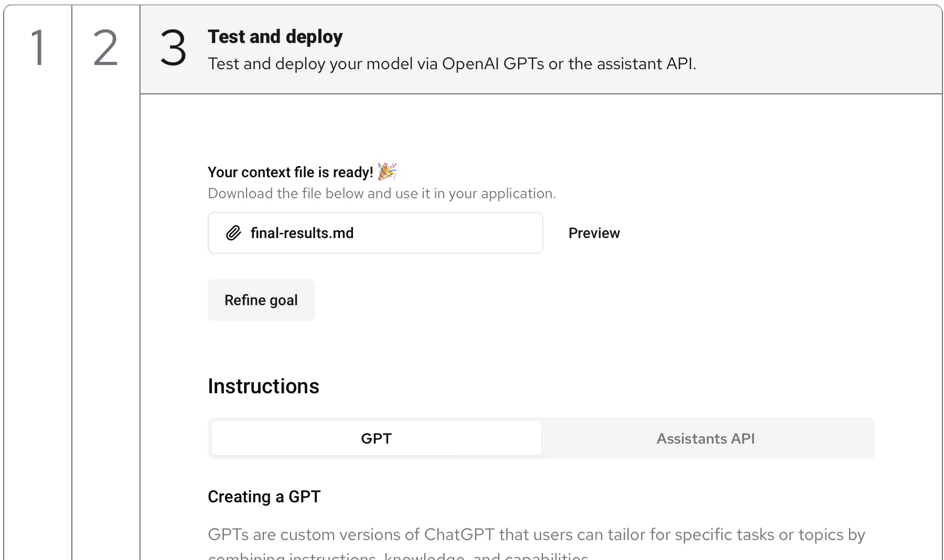Click the "Test and deploy" title
The width and height of the screenshot is (944, 560).
275,37
